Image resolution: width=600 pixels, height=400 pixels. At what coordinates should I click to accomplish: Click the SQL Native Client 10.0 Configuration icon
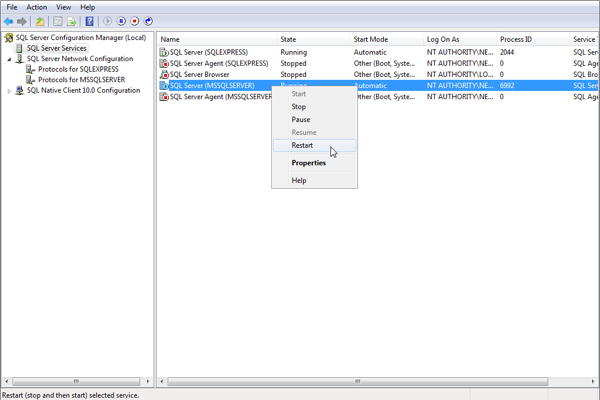click(19, 90)
